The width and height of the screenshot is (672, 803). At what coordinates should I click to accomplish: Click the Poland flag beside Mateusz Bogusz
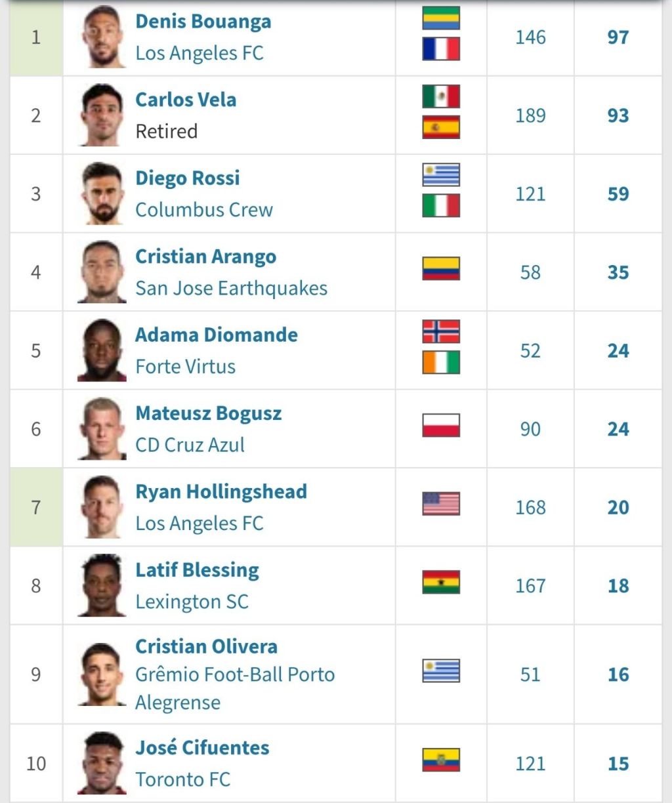point(440,426)
